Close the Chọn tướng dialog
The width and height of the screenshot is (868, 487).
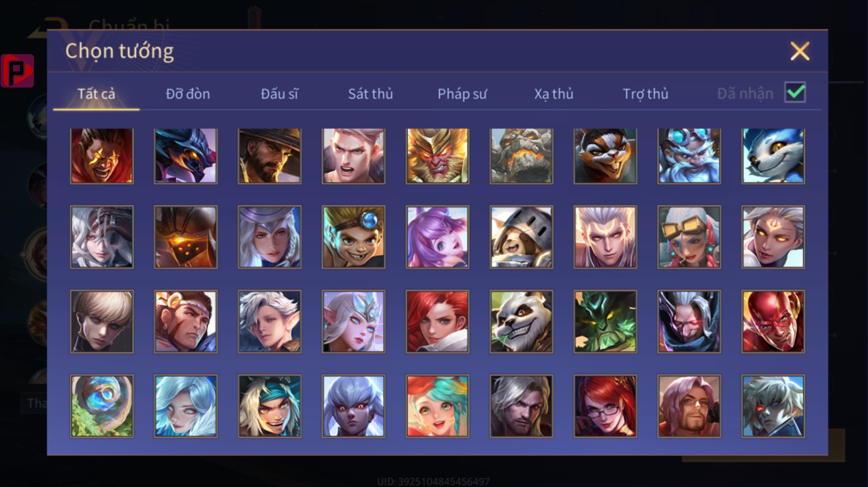pos(800,51)
